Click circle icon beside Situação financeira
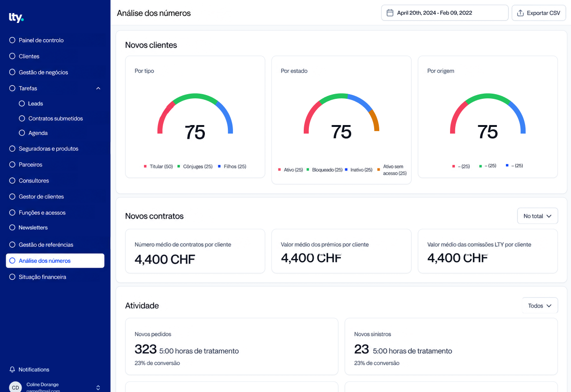The image size is (571, 392). pyautogui.click(x=13, y=277)
